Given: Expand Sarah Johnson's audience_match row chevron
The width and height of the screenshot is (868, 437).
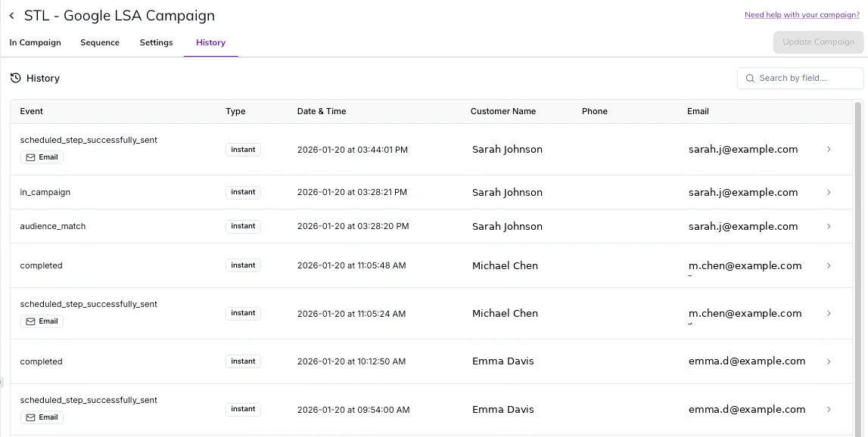Looking at the screenshot, I should (x=829, y=226).
